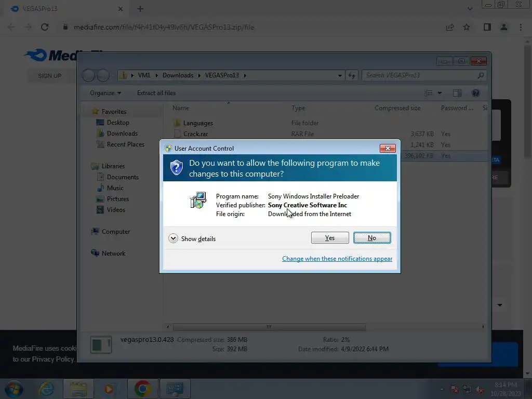Click Chrome reload page button

(x=45, y=27)
